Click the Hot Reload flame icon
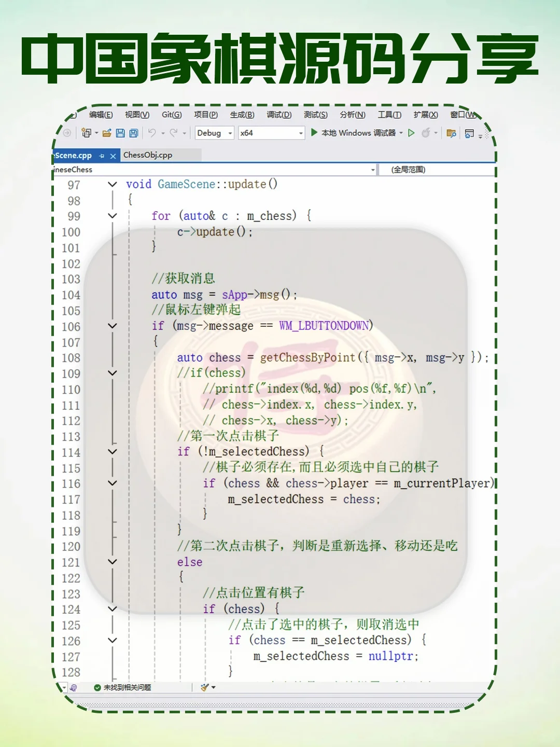Screen dimensions: 560x747 [426, 133]
